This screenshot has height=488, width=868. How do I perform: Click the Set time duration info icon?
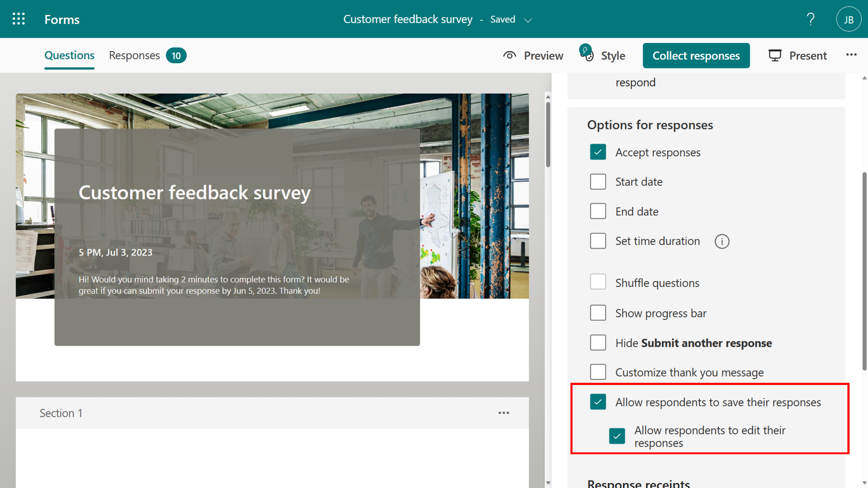tap(722, 241)
